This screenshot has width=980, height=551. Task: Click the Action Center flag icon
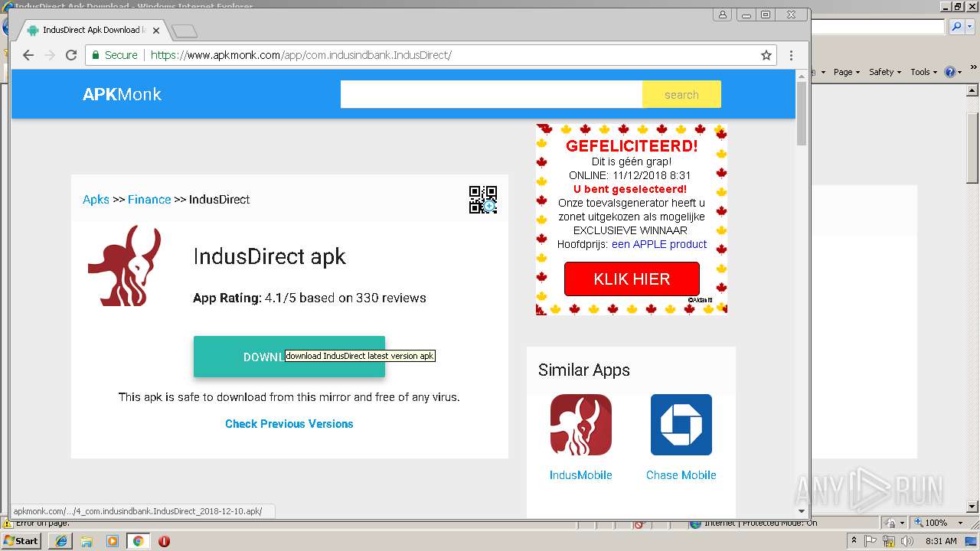871,541
